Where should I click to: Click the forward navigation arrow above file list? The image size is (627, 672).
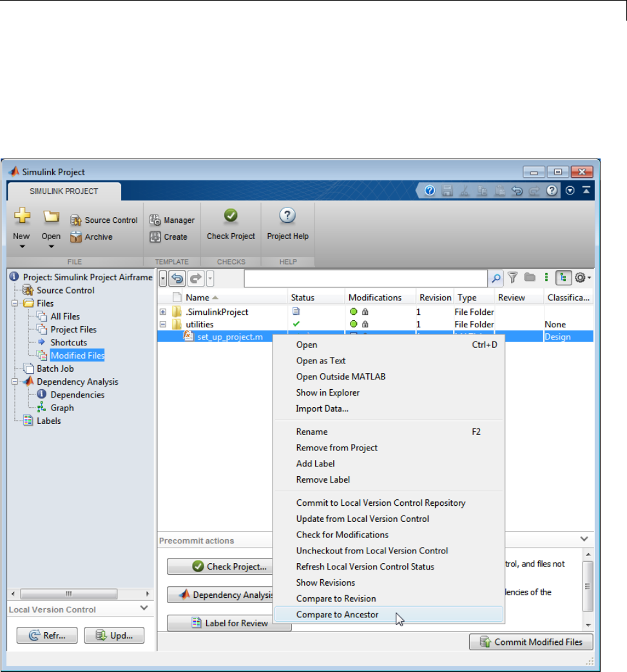(x=196, y=278)
